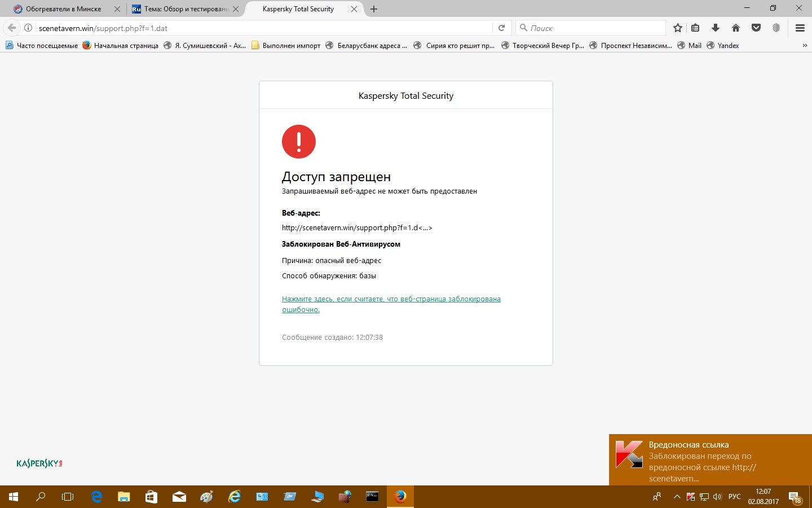812x508 pixels.
Task: Open Task View on taskbar
Action: click(68, 497)
